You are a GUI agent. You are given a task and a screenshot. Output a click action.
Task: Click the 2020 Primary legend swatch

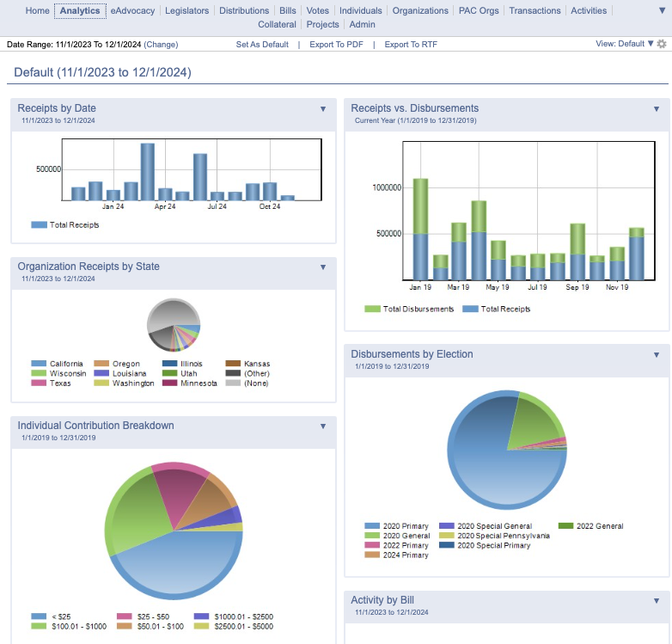372,526
